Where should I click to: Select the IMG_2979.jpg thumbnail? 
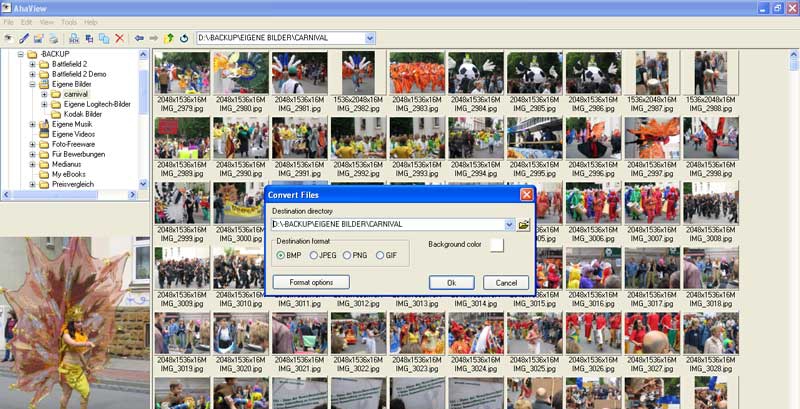click(182, 75)
